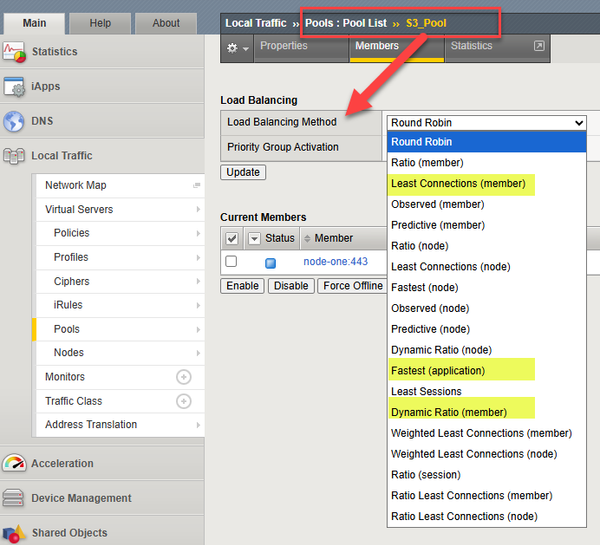Click the Update button

pyautogui.click(x=243, y=172)
